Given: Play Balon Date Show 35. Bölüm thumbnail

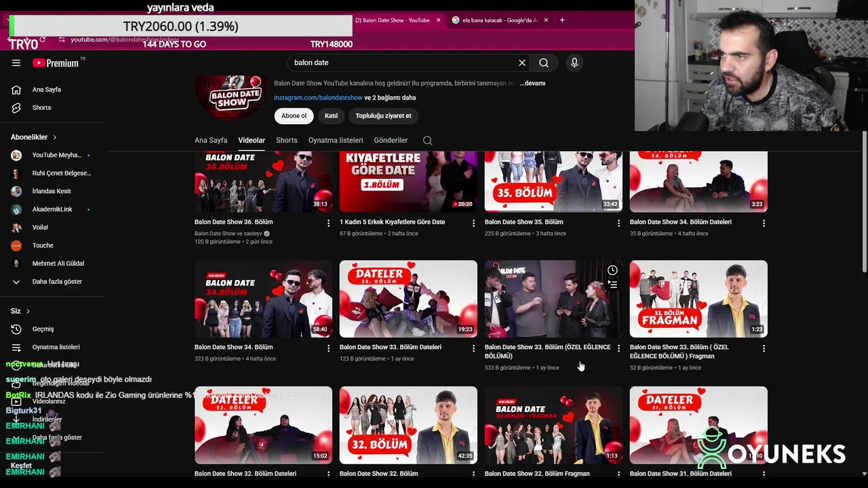Looking at the screenshot, I should (x=553, y=182).
